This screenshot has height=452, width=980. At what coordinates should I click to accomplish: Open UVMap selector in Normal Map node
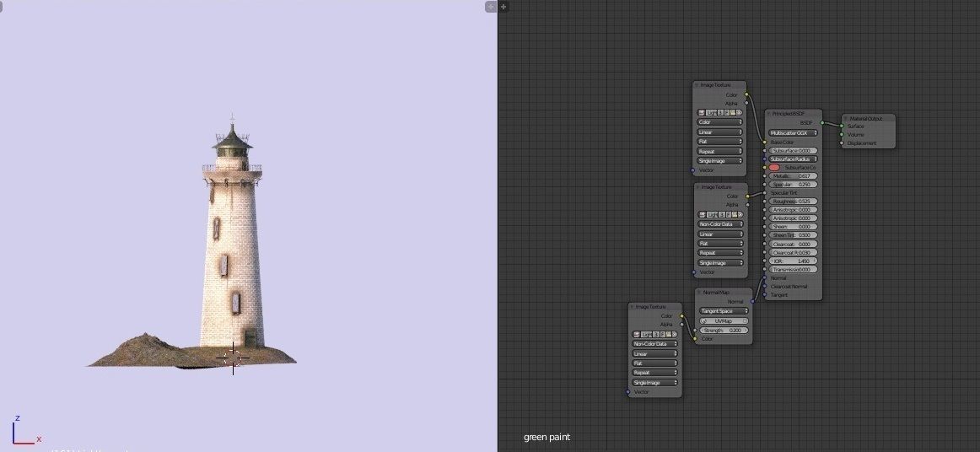pyautogui.click(x=724, y=320)
